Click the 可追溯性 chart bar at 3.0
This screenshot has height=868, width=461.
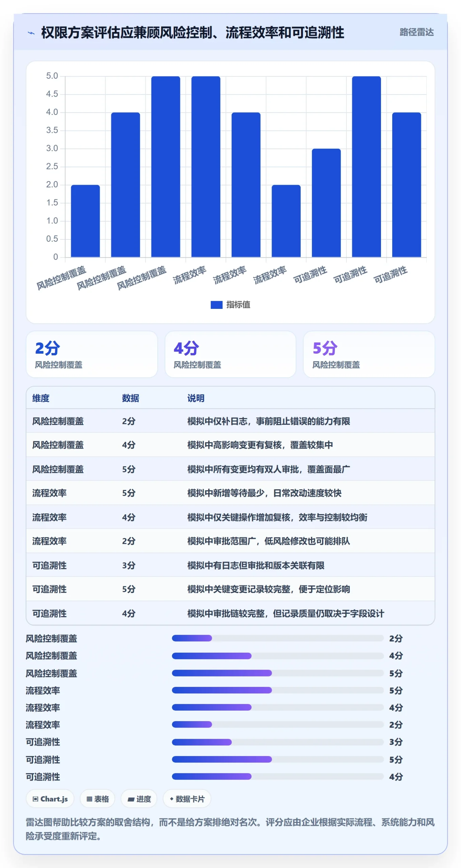(326, 203)
